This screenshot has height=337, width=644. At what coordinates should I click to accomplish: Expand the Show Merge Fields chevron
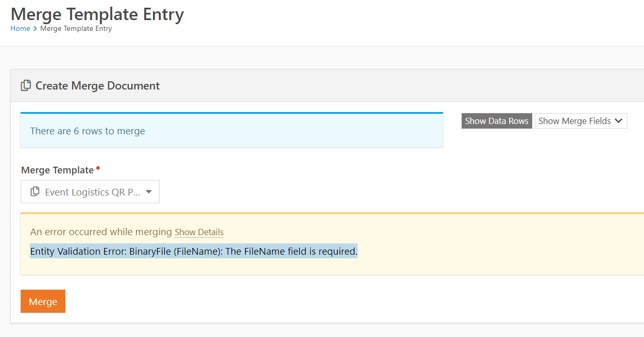point(619,121)
